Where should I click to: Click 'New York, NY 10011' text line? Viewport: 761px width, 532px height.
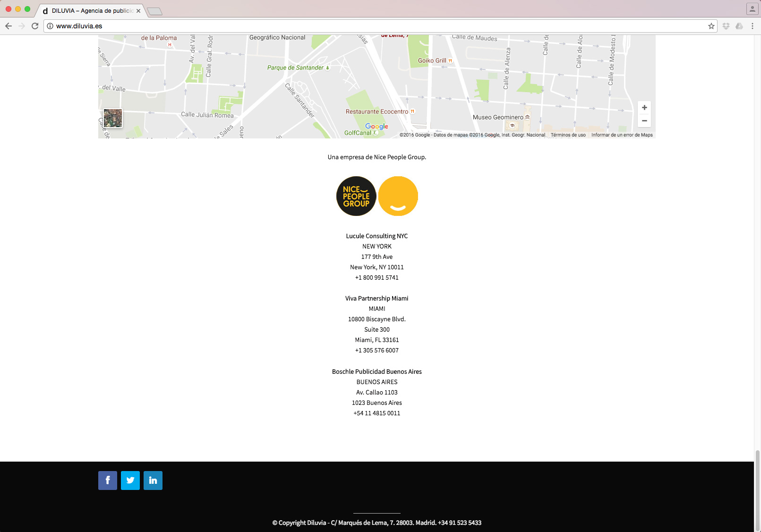tap(377, 267)
